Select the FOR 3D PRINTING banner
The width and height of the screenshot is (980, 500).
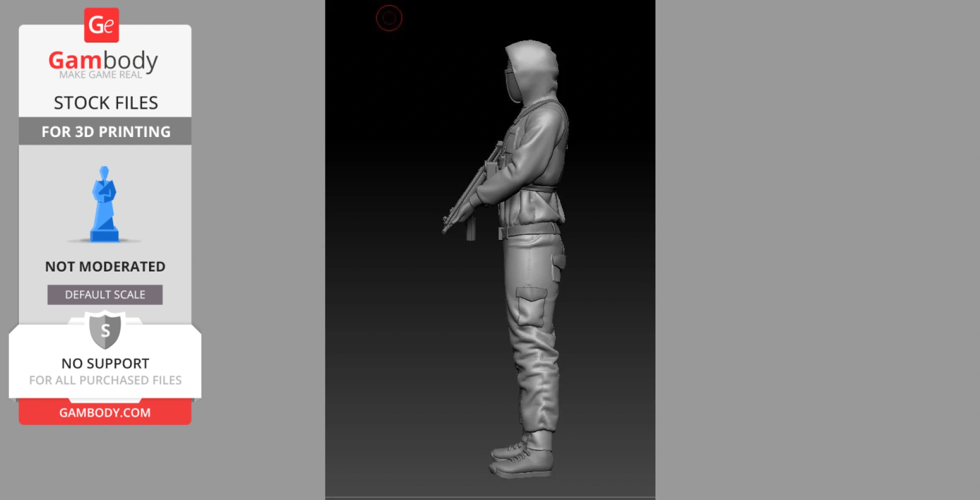pos(105,131)
